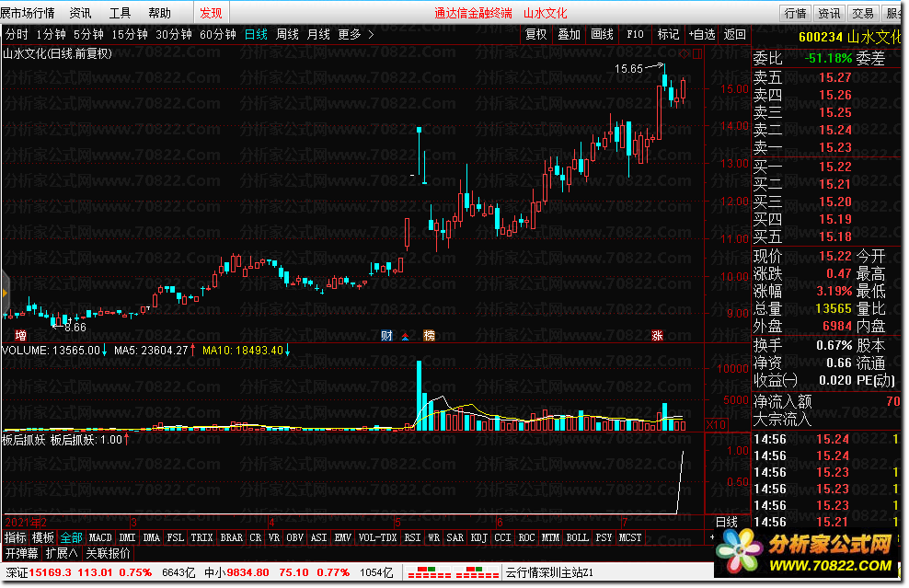The height and width of the screenshot is (588, 909).
Task: Apply the KDJ indicator
Action: (478, 537)
